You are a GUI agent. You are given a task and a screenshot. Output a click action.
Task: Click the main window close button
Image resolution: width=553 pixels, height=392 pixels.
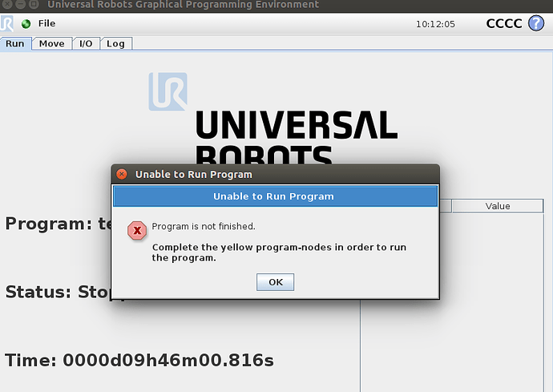7,4
